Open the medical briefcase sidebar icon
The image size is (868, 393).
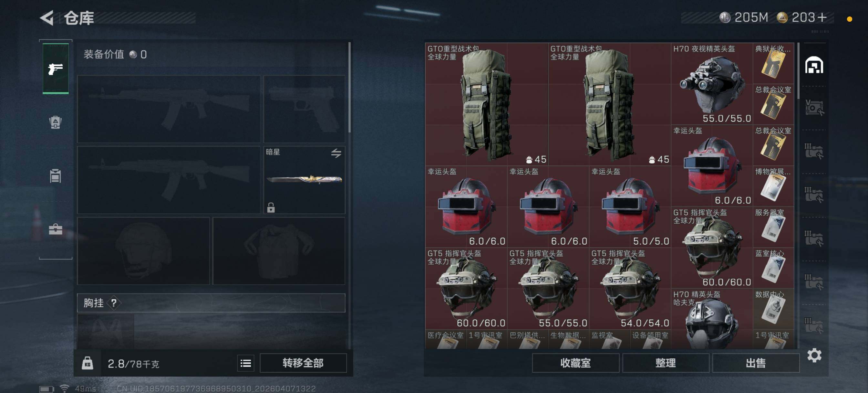click(x=56, y=229)
